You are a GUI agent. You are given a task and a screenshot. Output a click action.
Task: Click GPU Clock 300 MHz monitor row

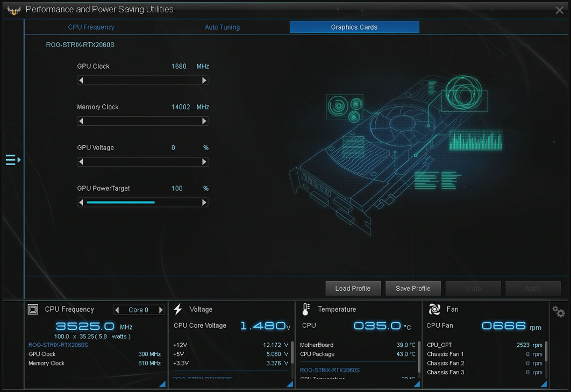[95, 354]
